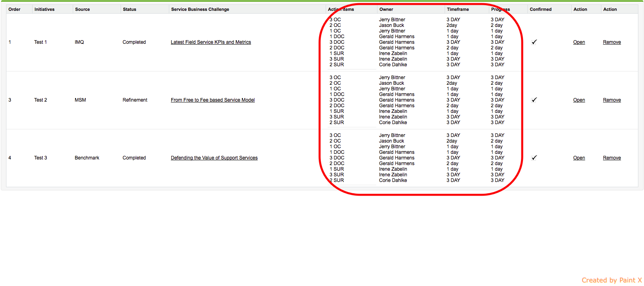The height and width of the screenshot is (286, 644).
Task: Open Defending the Value of Support Services link
Action: (x=214, y=158)
